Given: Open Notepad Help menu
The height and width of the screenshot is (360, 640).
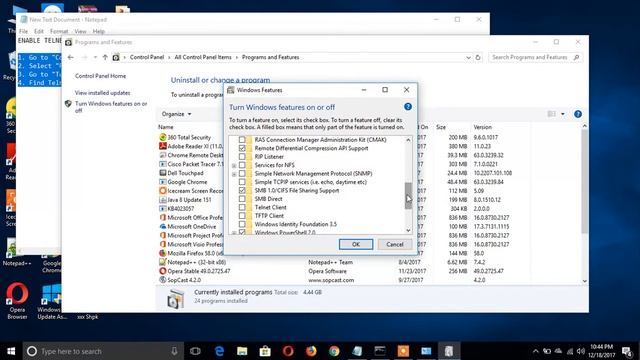Looking at the screenshot, I should [x=99, y=31].
